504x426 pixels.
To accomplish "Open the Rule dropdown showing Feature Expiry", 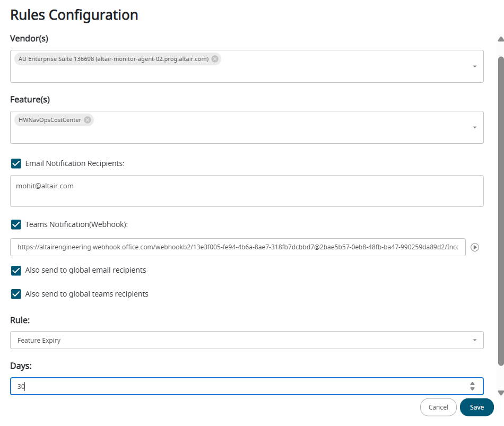I will tap(247, 340).
